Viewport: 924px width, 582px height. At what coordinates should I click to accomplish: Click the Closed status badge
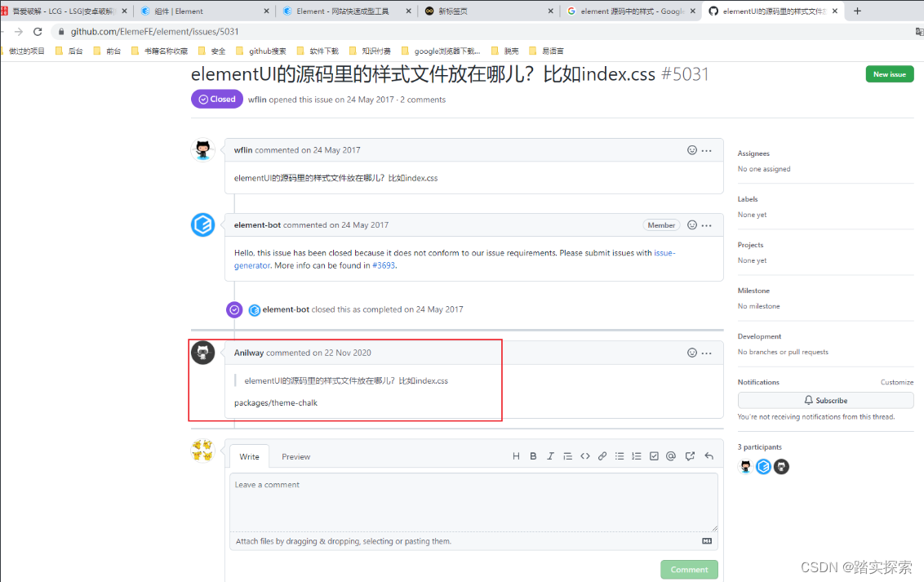pyautogui.click(x=217, y=99)
